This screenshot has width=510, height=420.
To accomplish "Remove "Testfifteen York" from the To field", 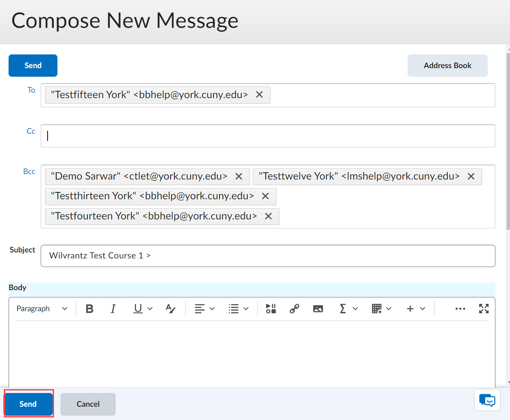I will click(259, 95).
